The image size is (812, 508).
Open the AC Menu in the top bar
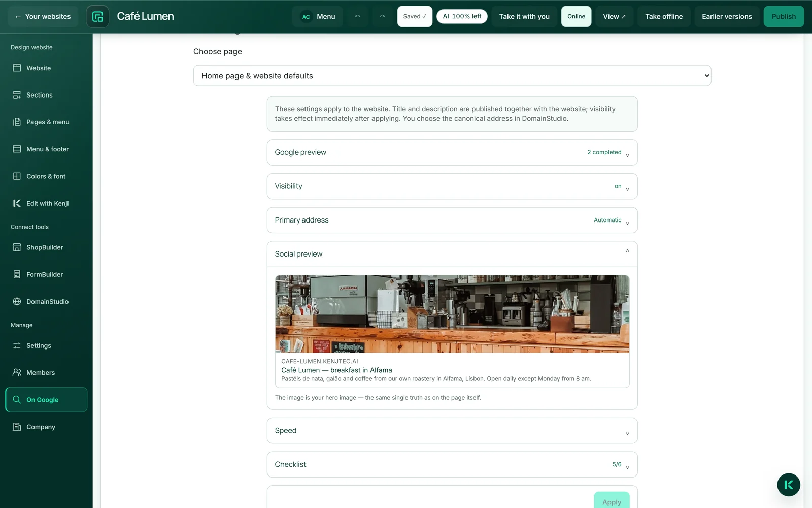coord(318,16)
